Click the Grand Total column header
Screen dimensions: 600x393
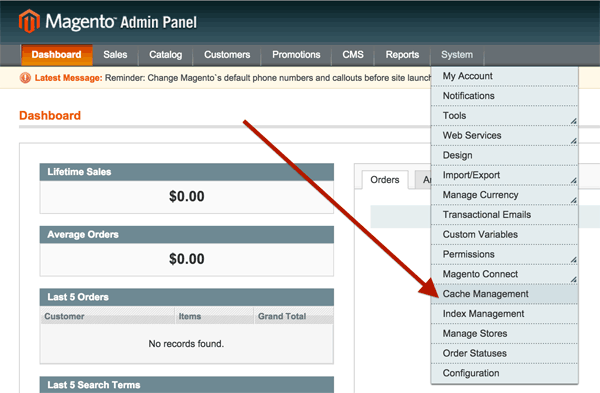pyautogui.click(x=293, y=316)
